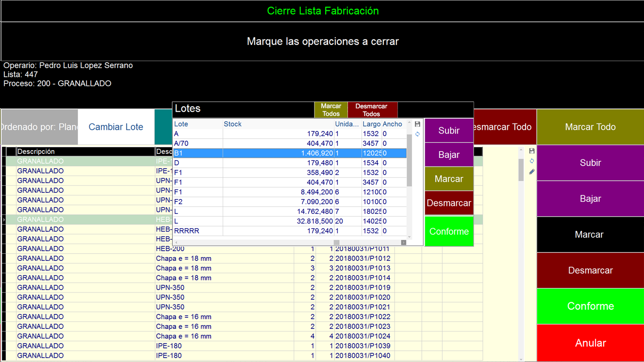Click the down arrow of the Lotes scrollbar
644x362 pixels.
point(409,237)
